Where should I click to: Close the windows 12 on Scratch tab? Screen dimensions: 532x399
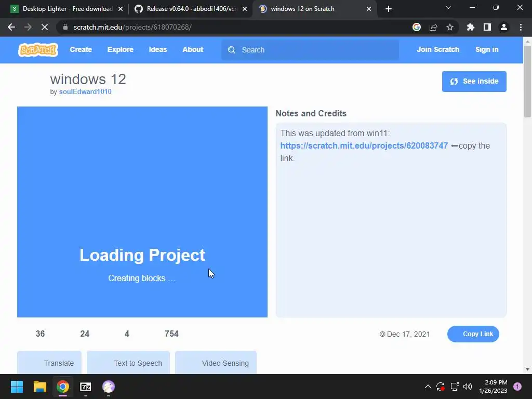[x=369, y=9]
